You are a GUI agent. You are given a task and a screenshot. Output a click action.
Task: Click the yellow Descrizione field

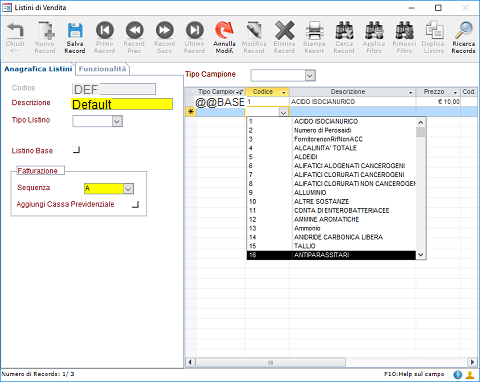122,104
